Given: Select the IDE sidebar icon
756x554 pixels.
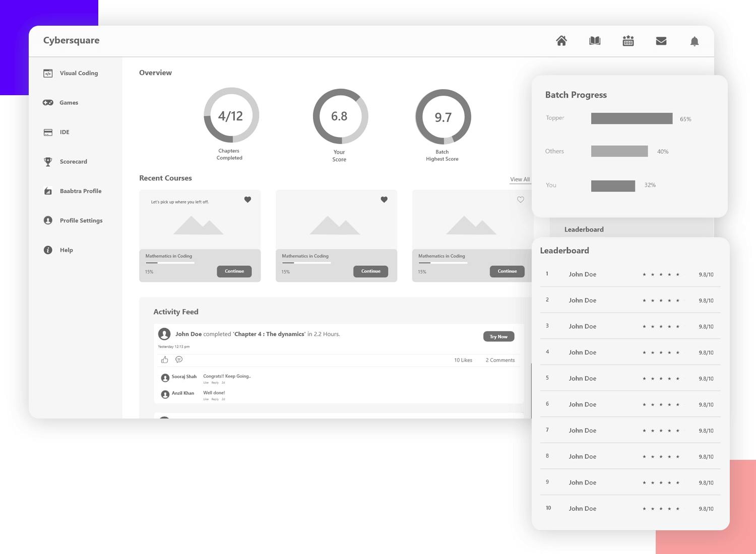Looking at the screenshot, I should tap(48, 132).
